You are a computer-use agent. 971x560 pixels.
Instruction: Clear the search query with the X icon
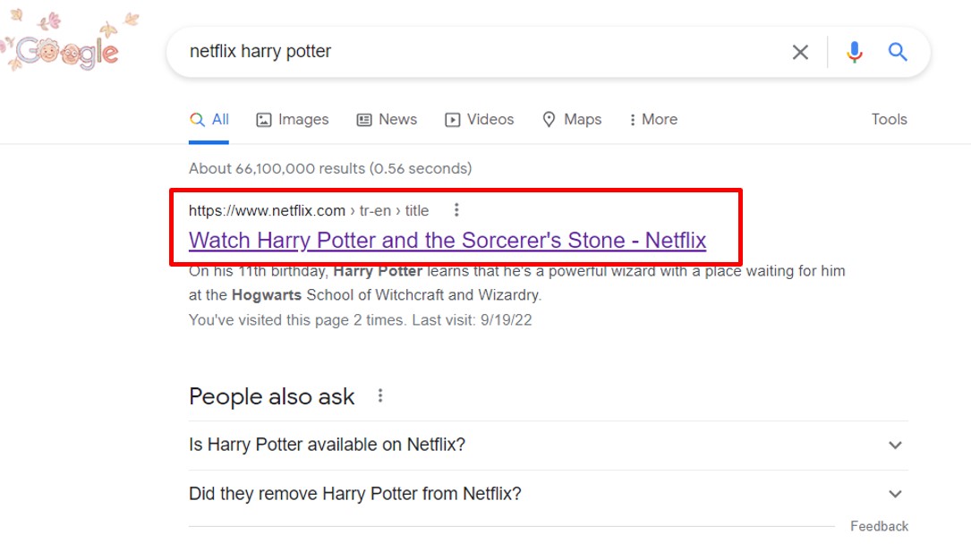[x=799, y=52]
